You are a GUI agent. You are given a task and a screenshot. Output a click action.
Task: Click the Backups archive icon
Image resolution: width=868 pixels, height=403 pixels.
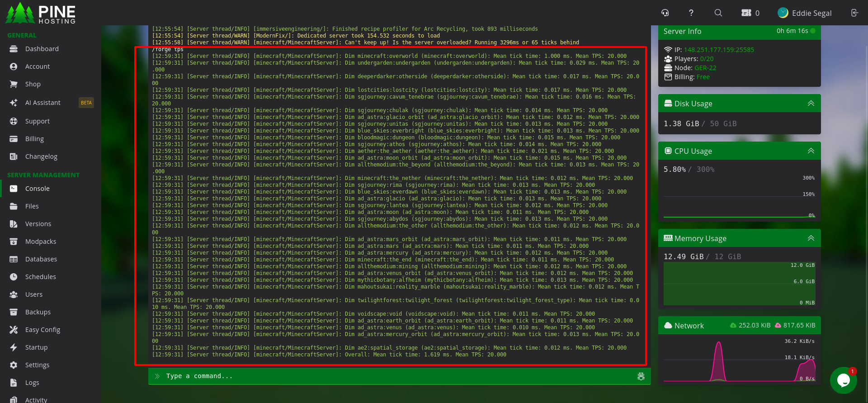[14, 312]
